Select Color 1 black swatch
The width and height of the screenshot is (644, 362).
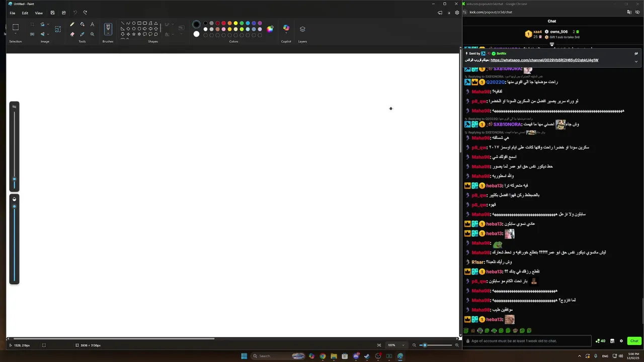pos(196,24)
